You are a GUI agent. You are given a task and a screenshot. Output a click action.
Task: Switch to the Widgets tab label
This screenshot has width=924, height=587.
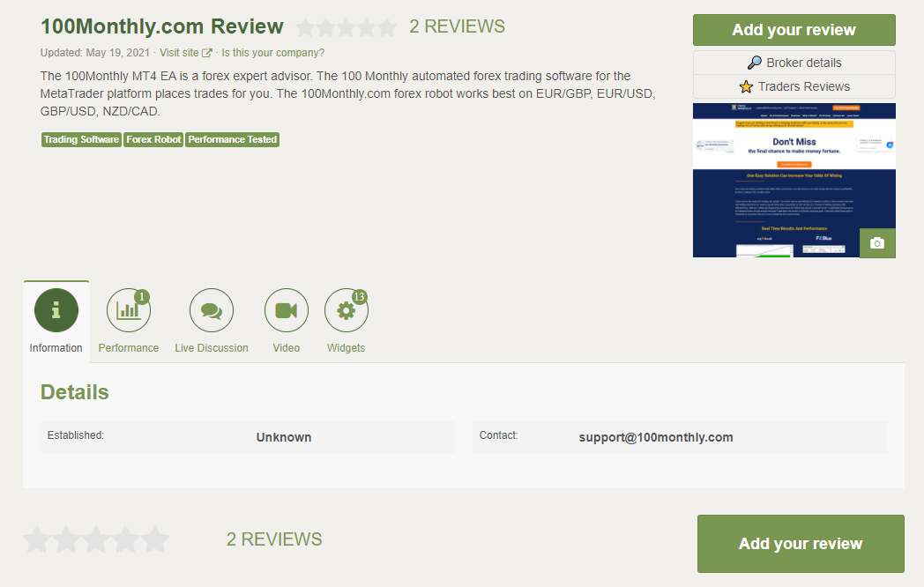click(346, 348)
